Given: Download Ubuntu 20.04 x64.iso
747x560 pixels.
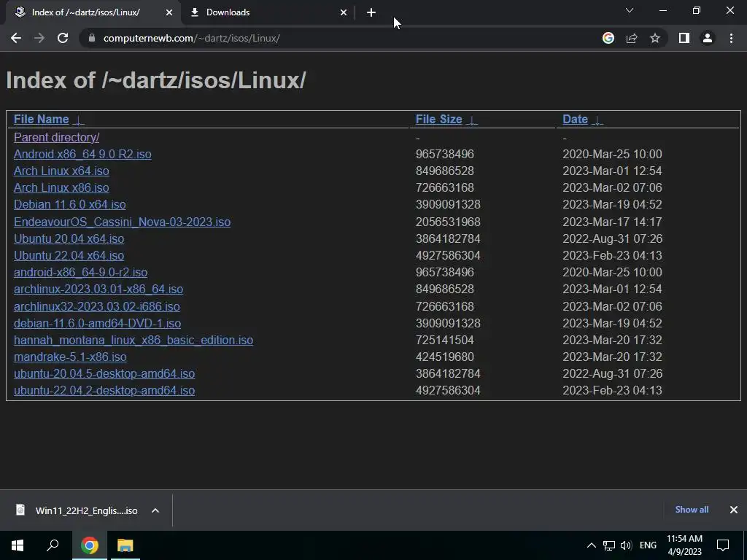Looking at the screenshot, I should tap(69, 238).
